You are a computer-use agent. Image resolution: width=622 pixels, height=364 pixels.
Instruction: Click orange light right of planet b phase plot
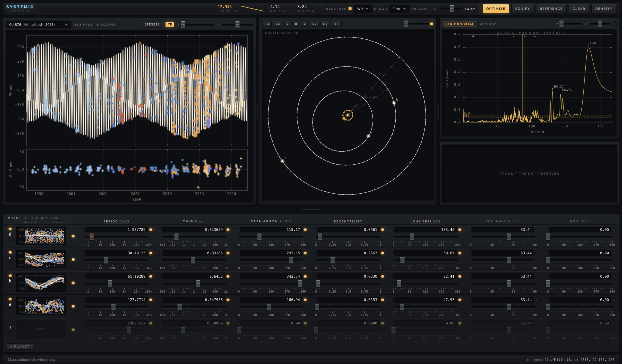click(x=73, y=283)
